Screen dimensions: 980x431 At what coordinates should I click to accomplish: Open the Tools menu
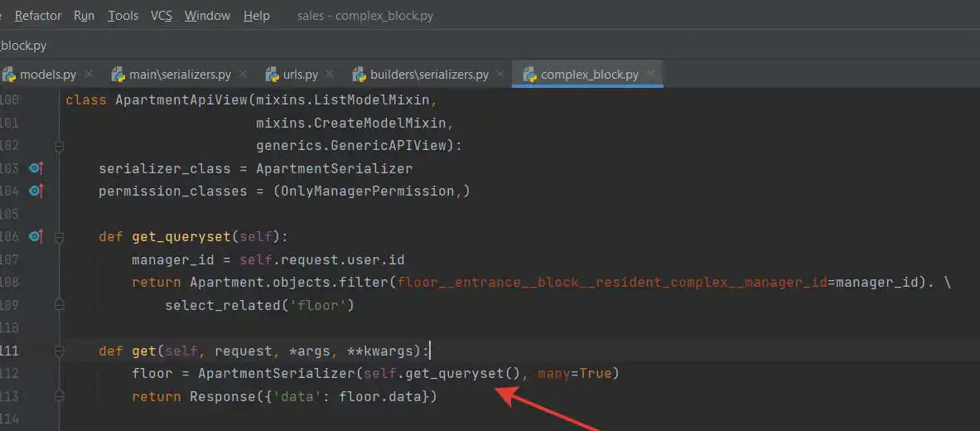(x=123, y=16)
